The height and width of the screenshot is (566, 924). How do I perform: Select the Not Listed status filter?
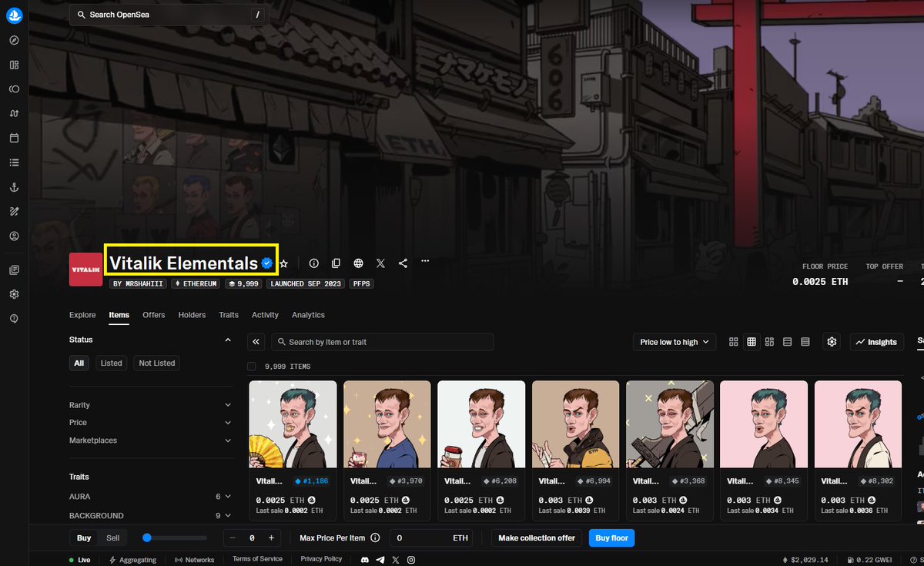tap(157, 363)
